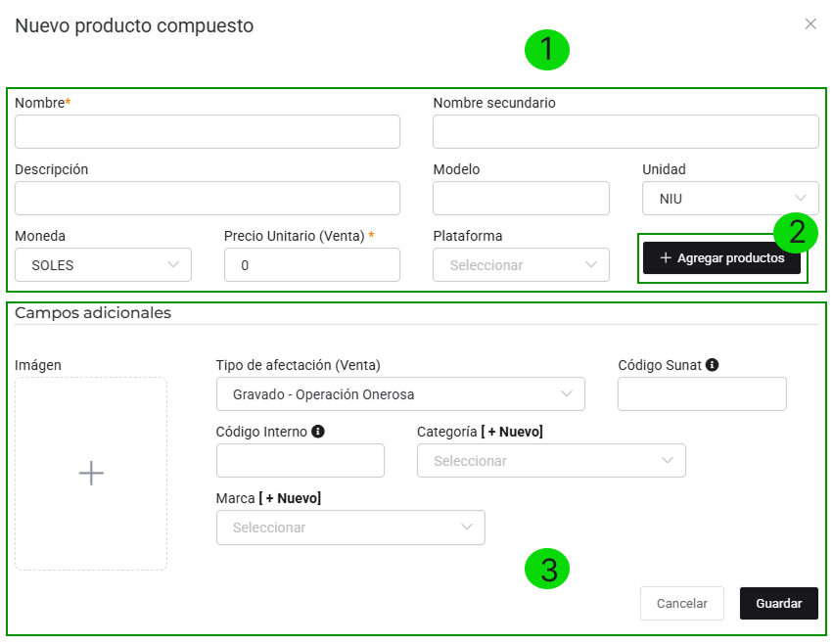Open the Marca selector
Image resolution: width=833 pixels, height=644 pixels.
point(350,528)
